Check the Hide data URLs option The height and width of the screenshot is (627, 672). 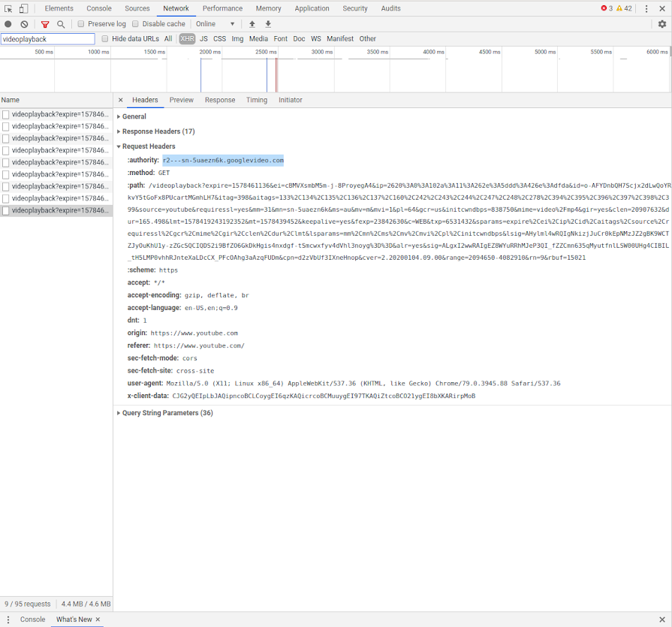tap(104, 38)
